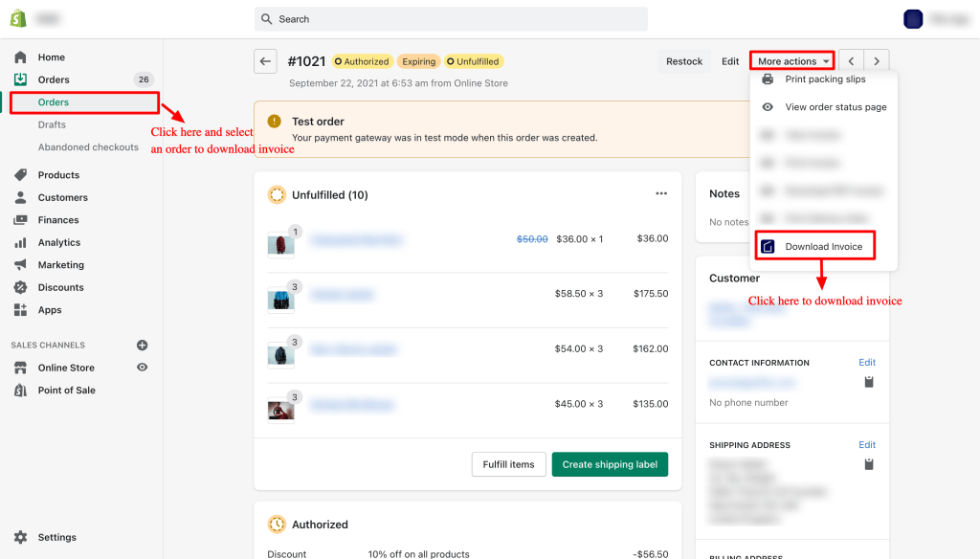The height and width of the screenshot is (559, 980).
Task: Open Discounts in the sidebar
Action: tap(60, 287)
